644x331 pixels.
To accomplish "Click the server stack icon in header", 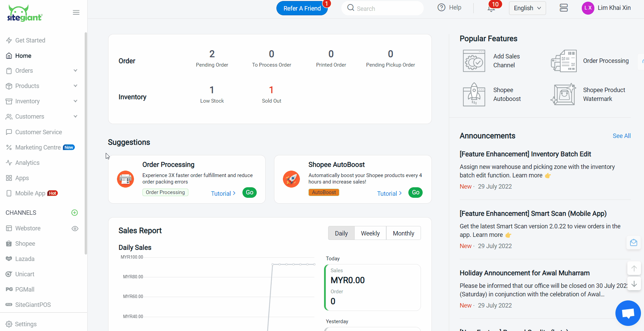I will (x=564, y=8).
